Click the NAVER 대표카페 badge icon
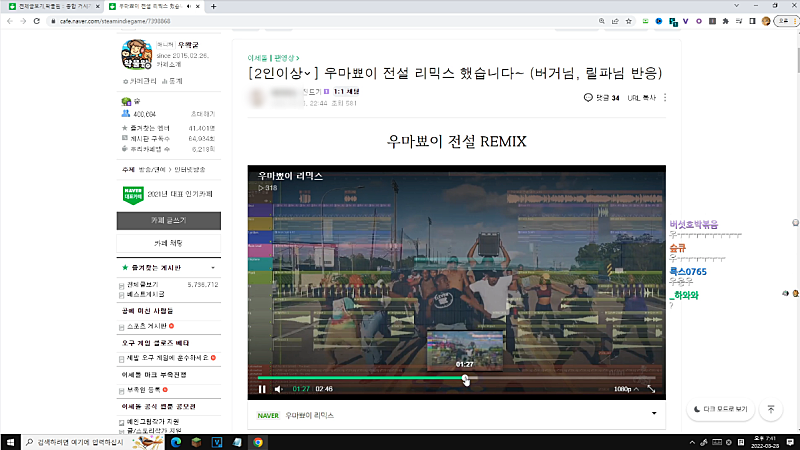The width and height of the screenshot is (800, 450). coord(133,195)
